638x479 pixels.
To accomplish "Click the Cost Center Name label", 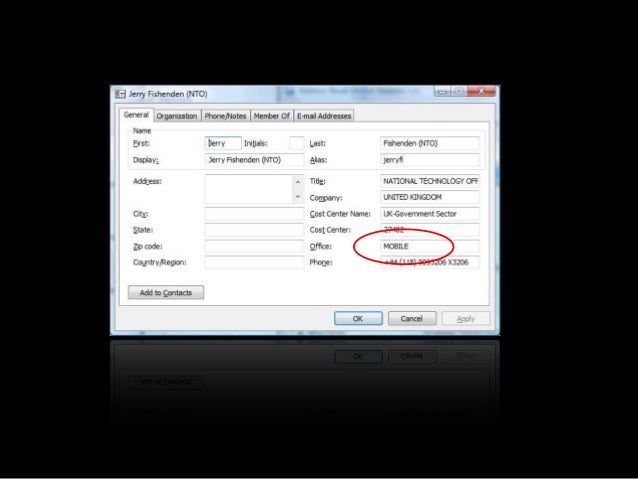I will point(340,214).
